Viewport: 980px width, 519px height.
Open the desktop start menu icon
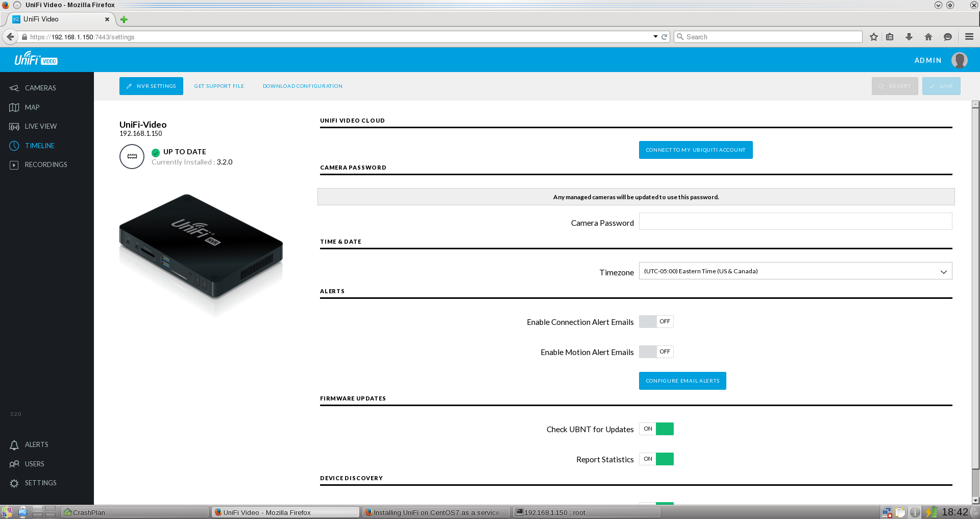coord(7,512)
